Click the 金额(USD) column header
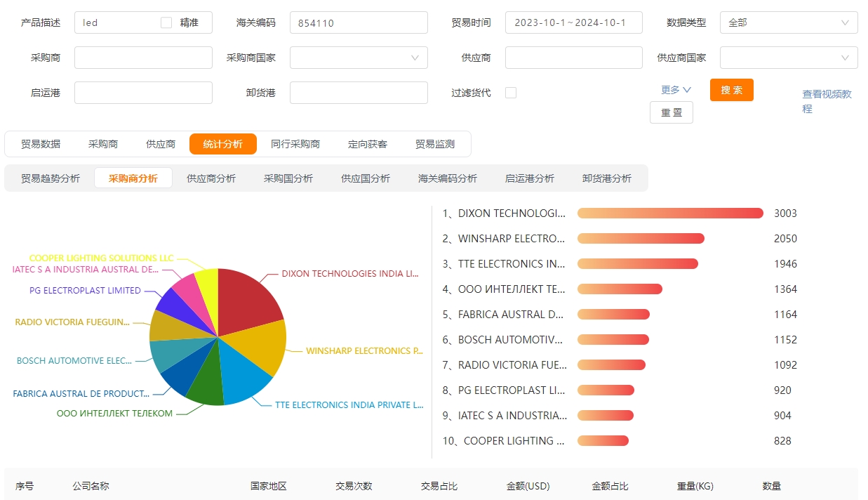This screenshot has width=868, height=500. [528, 486]
